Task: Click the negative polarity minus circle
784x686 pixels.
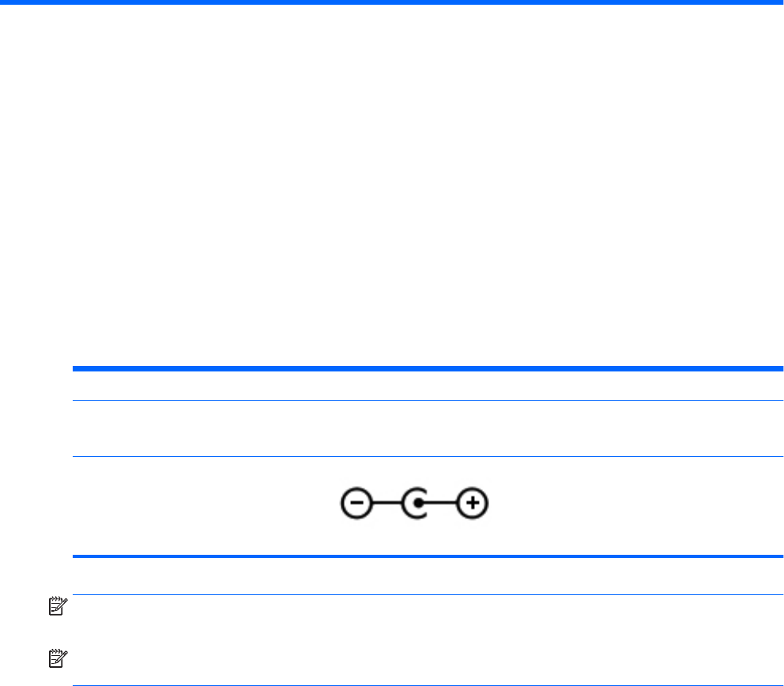Action: [353, 503]
